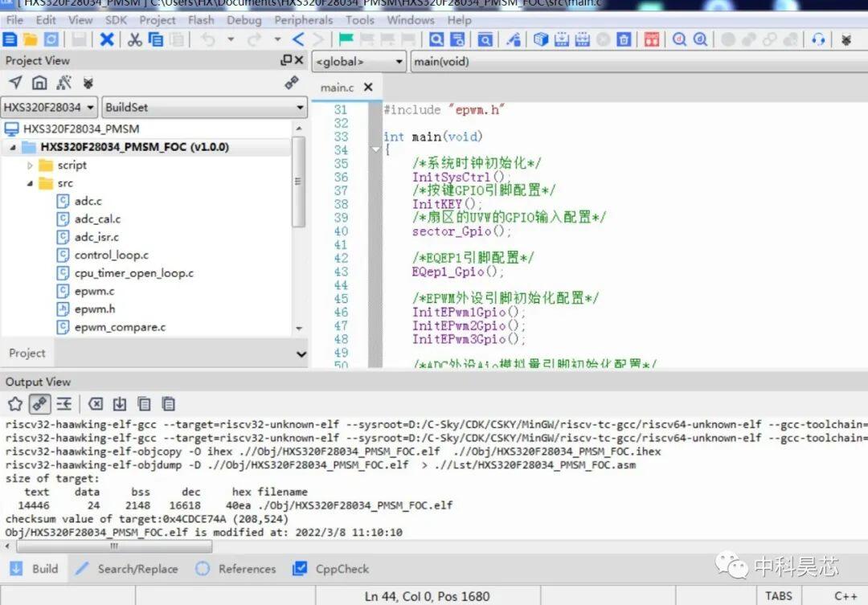Click the Build project cube icon
This screenshot has width=868, height=605.
541,39
